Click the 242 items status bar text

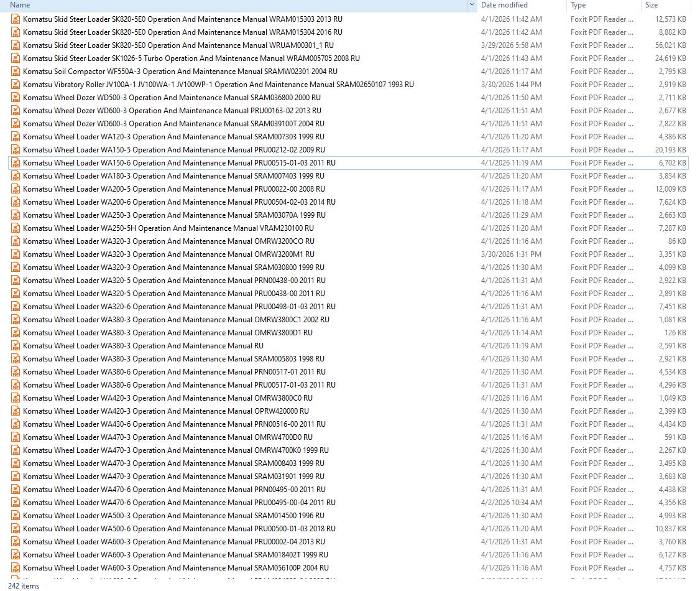point(24,585)
